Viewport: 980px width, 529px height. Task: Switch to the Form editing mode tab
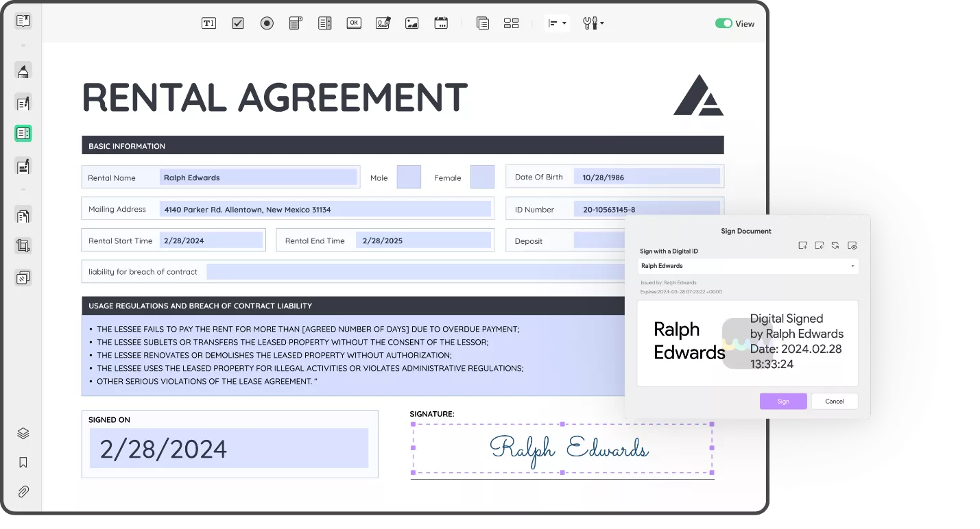point(23,133)
